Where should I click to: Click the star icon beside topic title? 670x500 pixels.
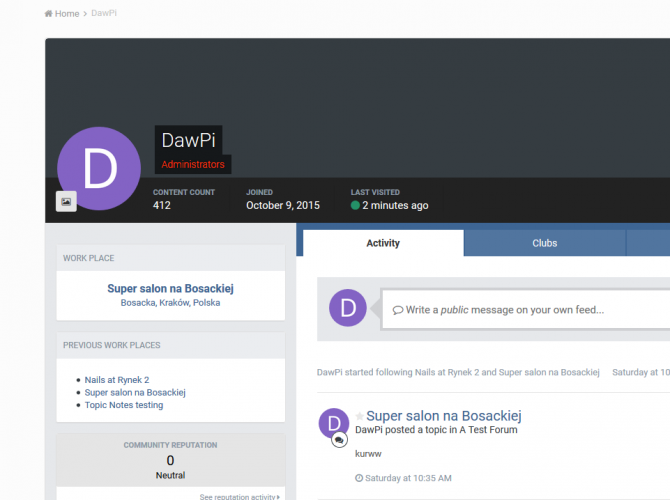tap(360, 416)
